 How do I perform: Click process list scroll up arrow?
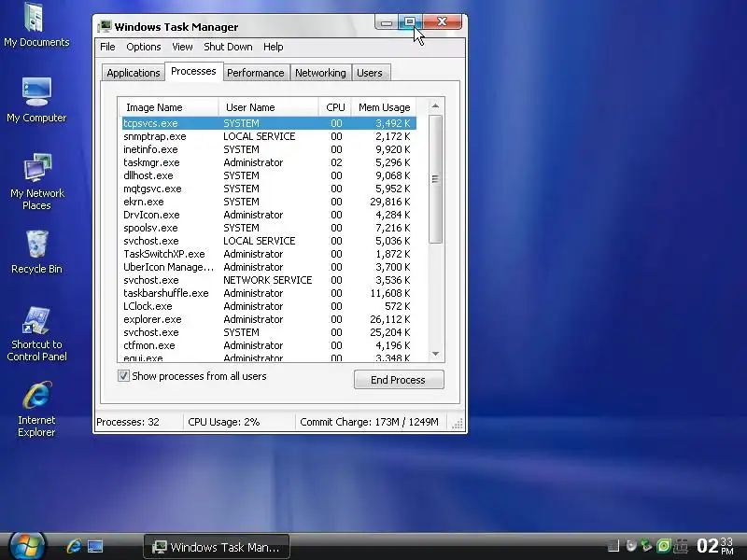(x=435, y=105)
